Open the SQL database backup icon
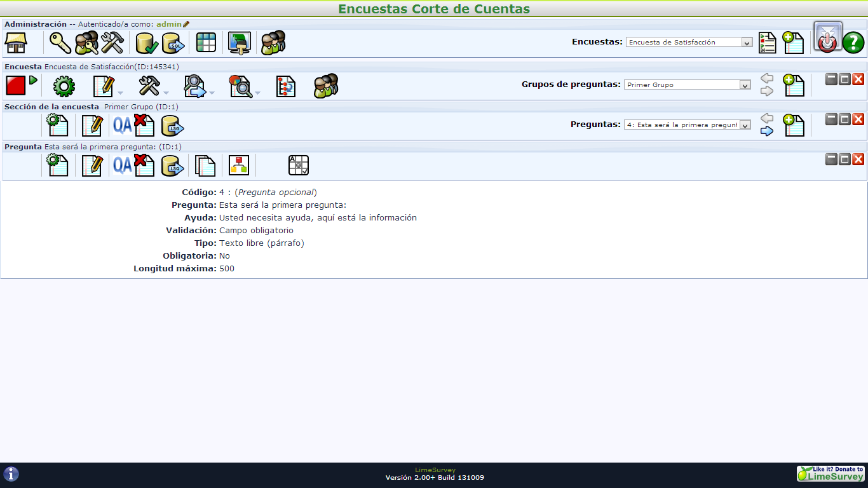868x488 pixels. pos(173,43)
